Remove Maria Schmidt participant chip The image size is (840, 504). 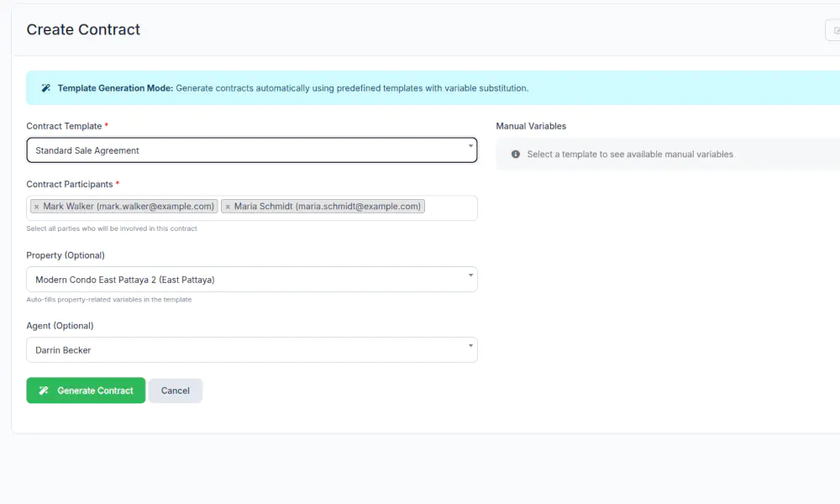tap(228, 207)
